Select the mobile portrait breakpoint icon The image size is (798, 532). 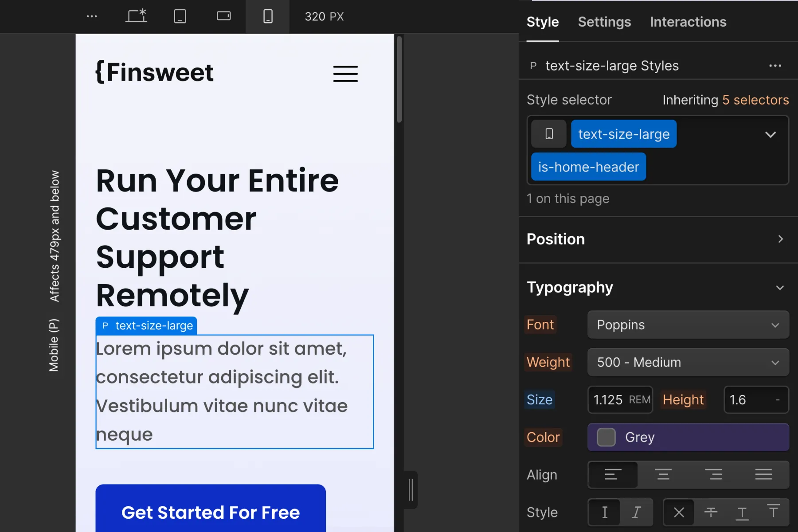point(268,16)
